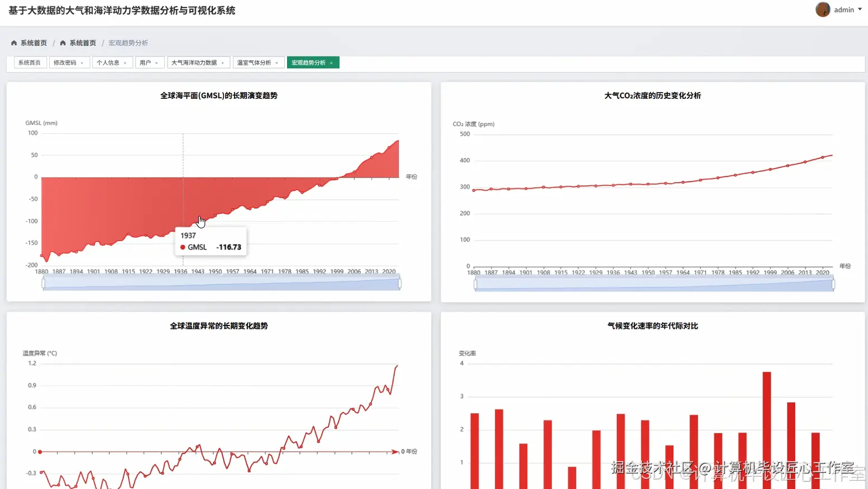Click the CO₂ chart zoom slider left handle

475,285
